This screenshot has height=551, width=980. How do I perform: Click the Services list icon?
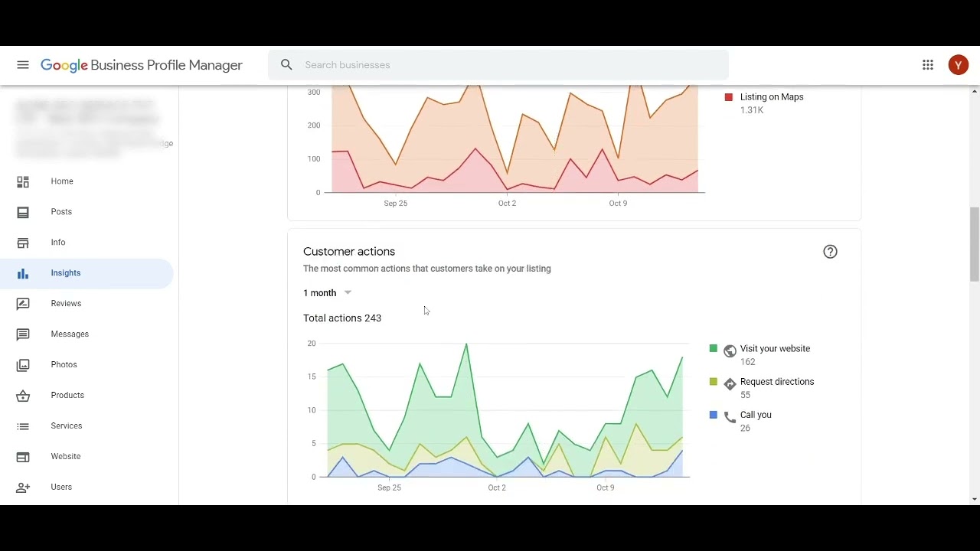point(23,426)
